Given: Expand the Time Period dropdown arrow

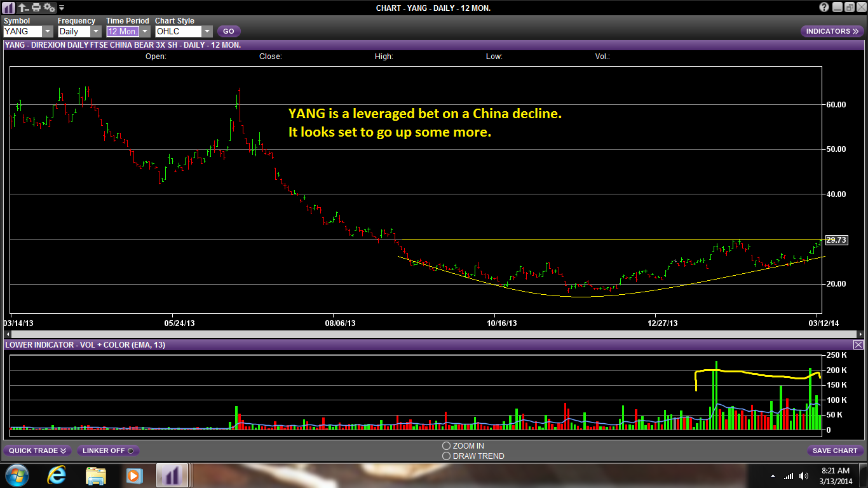Looking at the screenshot, I should pyautogui.click(x=144, y=31).
